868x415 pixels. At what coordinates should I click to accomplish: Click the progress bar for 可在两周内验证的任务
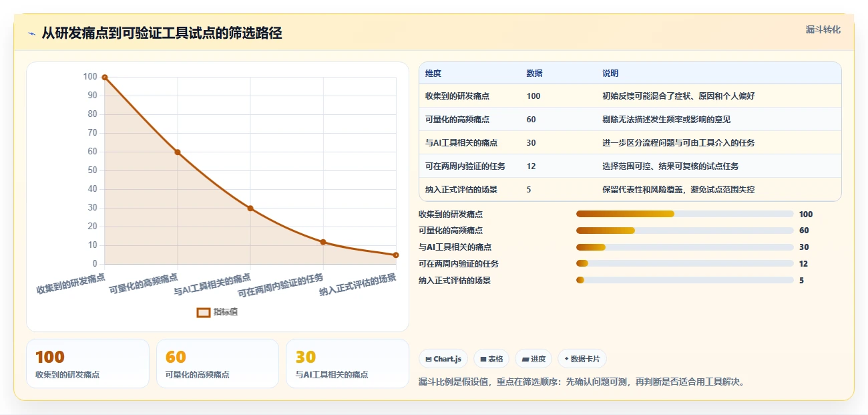tap(684, 264)
